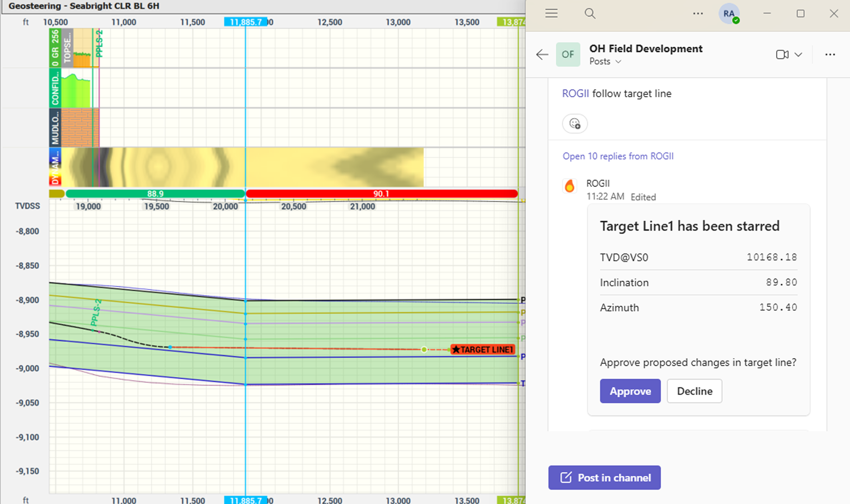Add a reaction with the emoji icon
Image resolution: width=850 pixels, height=504 pixels.
point(574,123)
